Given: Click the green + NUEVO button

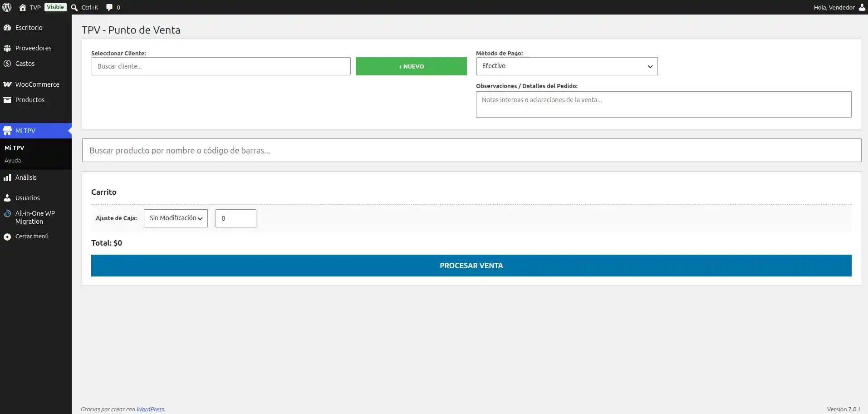Looking at the screenshot, I should pyautogui.click(x=411, y=66).
